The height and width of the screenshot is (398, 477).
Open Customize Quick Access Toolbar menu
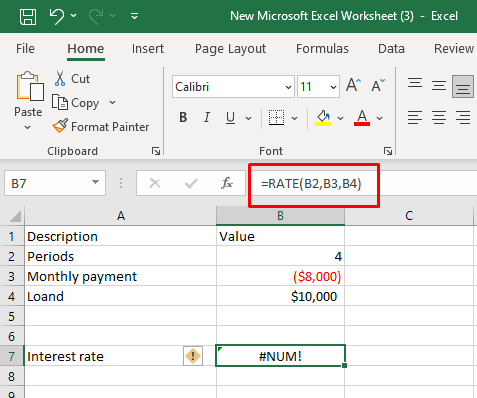[135, 16]
